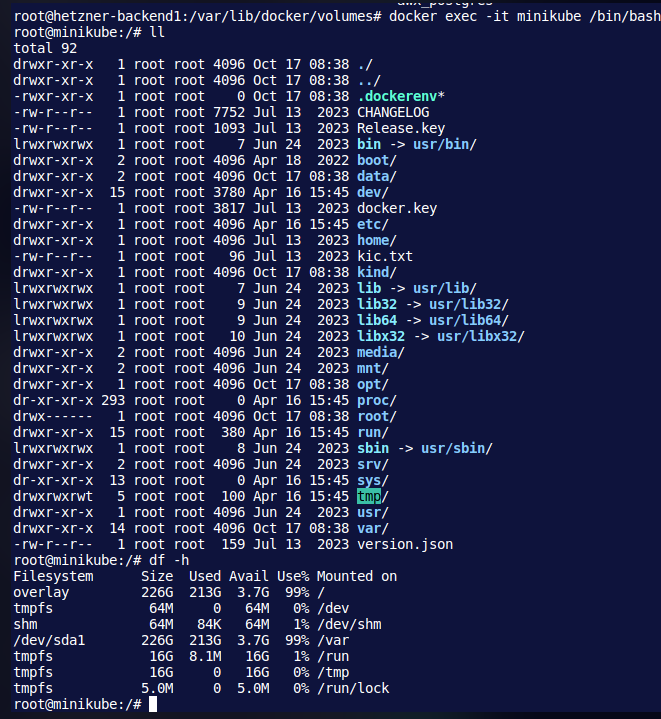Click the highlighted tmp directory name
Screen dimensions: 661x719
tap(369, 496)
